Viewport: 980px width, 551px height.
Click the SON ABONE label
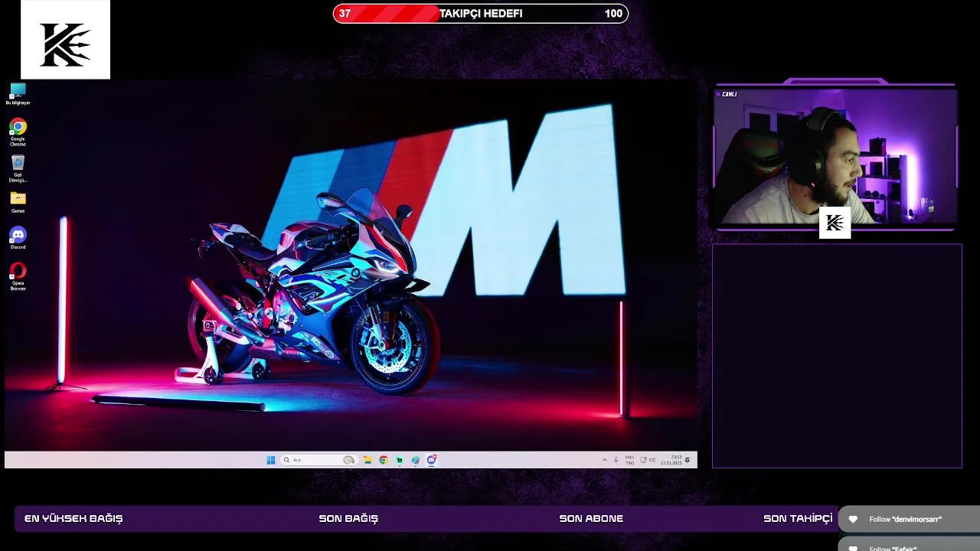pyautogui.click(x=591, y=519)
